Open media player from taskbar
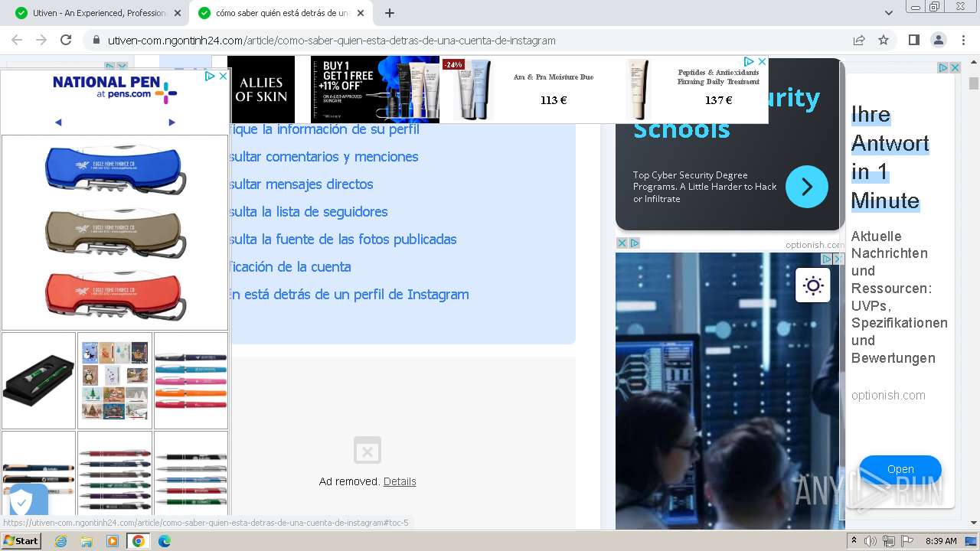 coord(113,541)
